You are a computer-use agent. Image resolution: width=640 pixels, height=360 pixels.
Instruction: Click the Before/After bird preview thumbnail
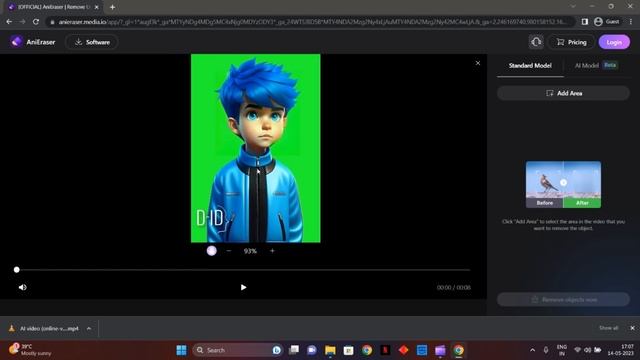(x=563, y=184)
